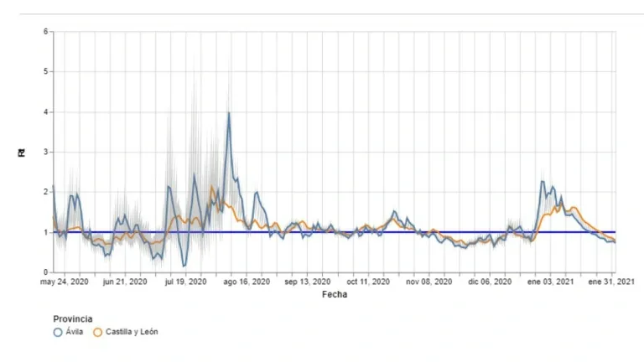Pick the 'sep 13, 2020' date tick
The width and height of the screenshot is (644, 362).
pos(309,282)
